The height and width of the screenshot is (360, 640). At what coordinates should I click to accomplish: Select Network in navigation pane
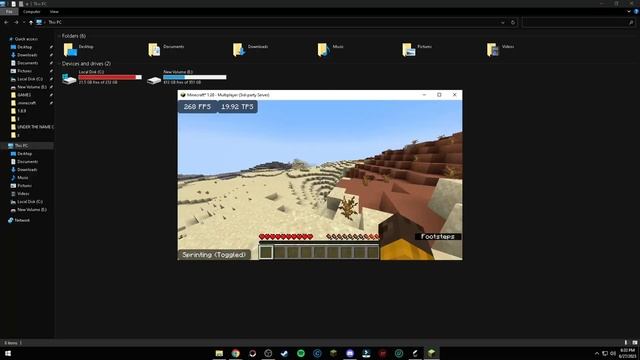pyautogui.click(x=19, y=220)
